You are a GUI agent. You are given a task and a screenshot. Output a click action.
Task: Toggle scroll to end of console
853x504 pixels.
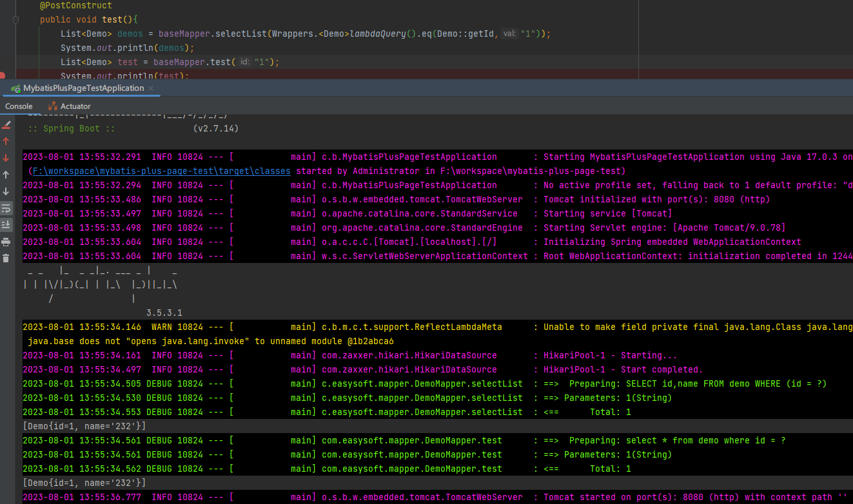[x=6, y=224]
